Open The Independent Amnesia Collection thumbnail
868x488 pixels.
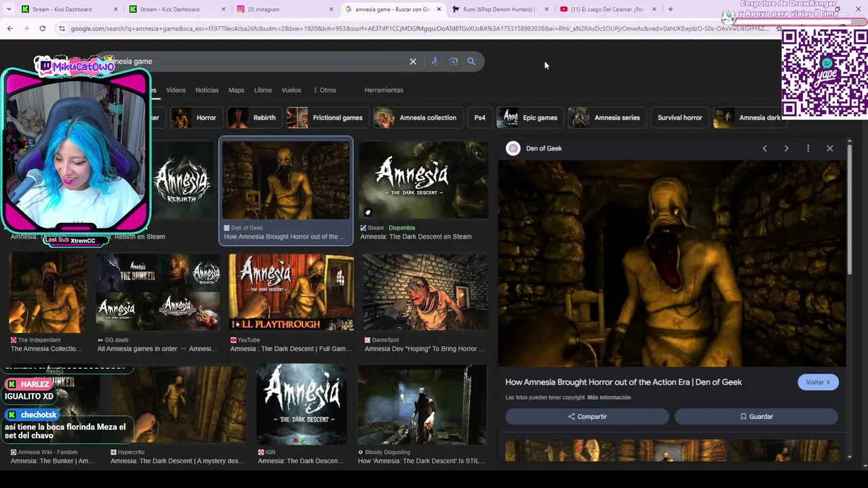coord(48,293)
